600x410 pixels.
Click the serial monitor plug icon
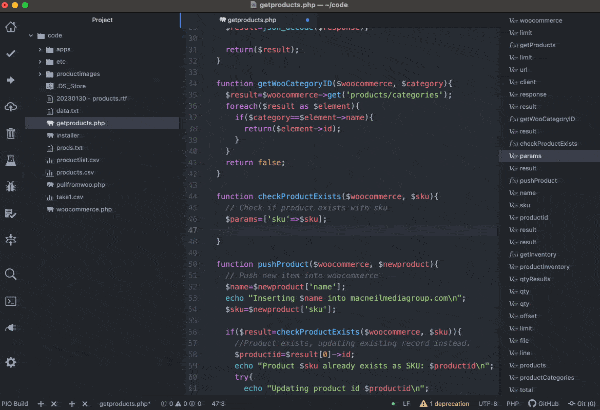[x=11, y=328]
